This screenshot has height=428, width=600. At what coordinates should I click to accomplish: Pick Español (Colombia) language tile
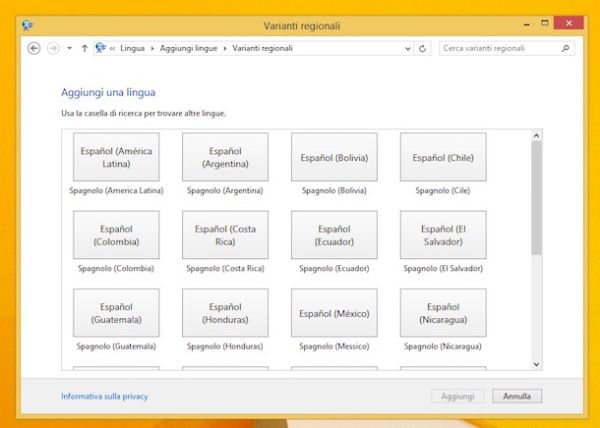[116, 235]
